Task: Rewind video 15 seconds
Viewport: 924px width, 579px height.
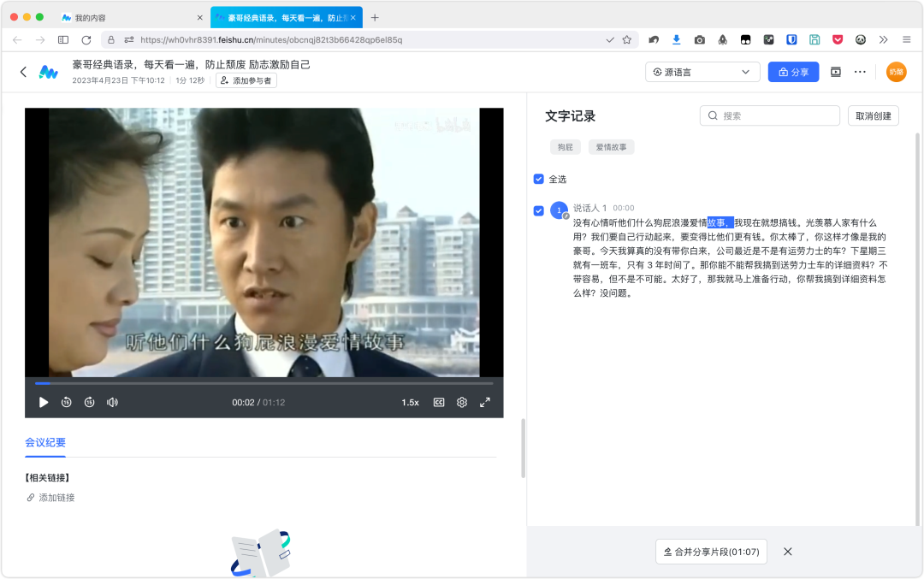Action: point(67,402)
